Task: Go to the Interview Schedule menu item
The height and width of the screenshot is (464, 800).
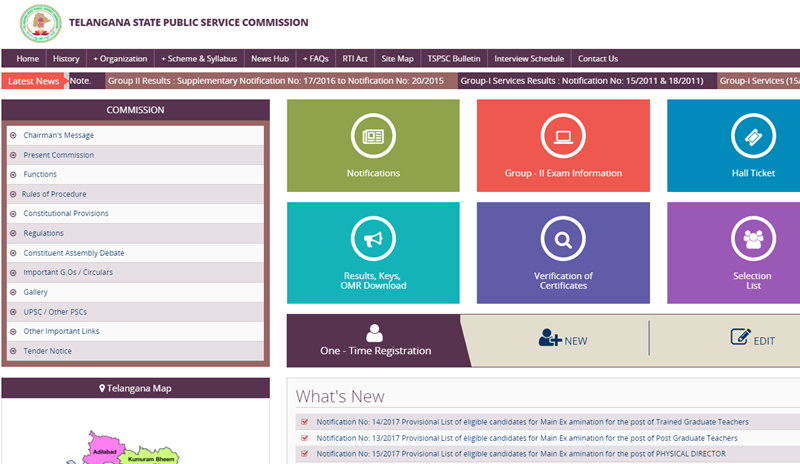Action: [x=529, y=59]
